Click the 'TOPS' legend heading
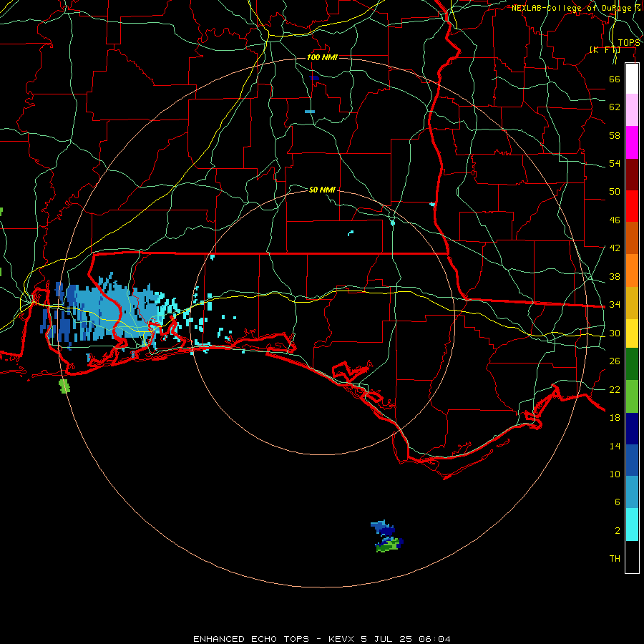The width and height of the screenshot is (644, 644). [629, 43]
